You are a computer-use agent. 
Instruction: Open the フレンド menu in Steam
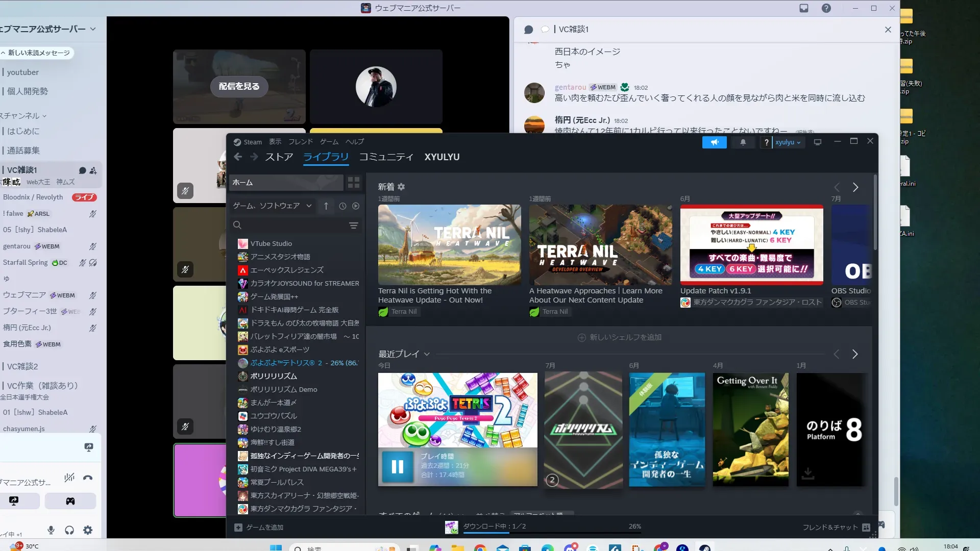click(x=300, y=142)
